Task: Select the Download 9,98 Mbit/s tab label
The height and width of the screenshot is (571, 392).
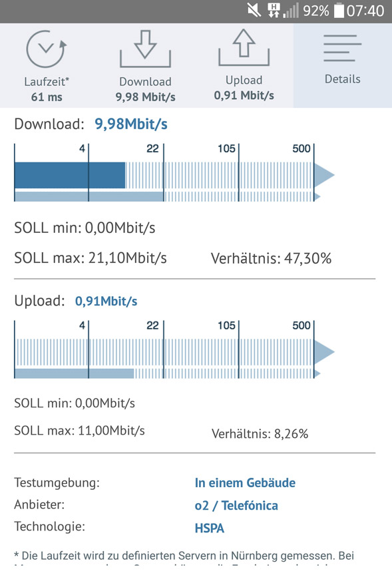Action: click(145, 89)
